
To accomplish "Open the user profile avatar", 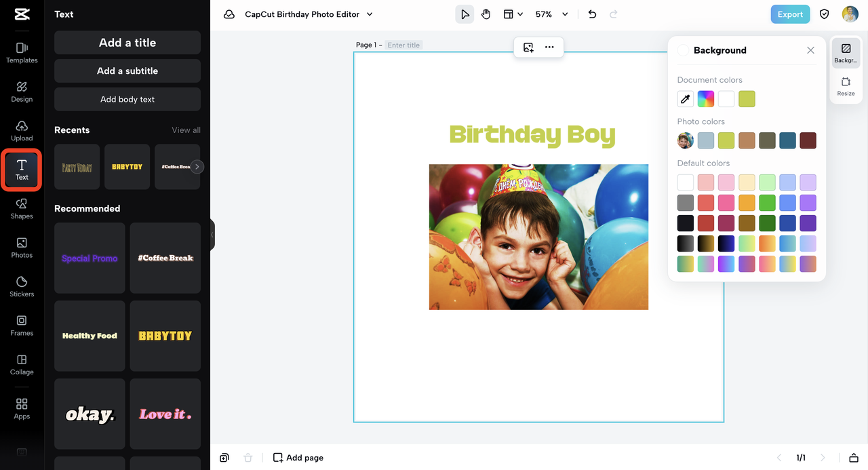I will pos(850,14).
